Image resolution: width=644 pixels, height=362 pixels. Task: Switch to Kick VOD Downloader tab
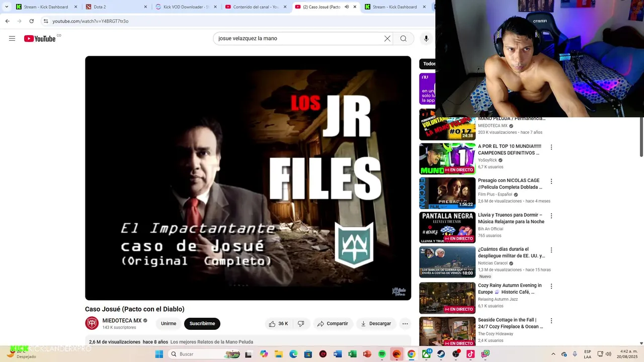[x=186, y=7]
